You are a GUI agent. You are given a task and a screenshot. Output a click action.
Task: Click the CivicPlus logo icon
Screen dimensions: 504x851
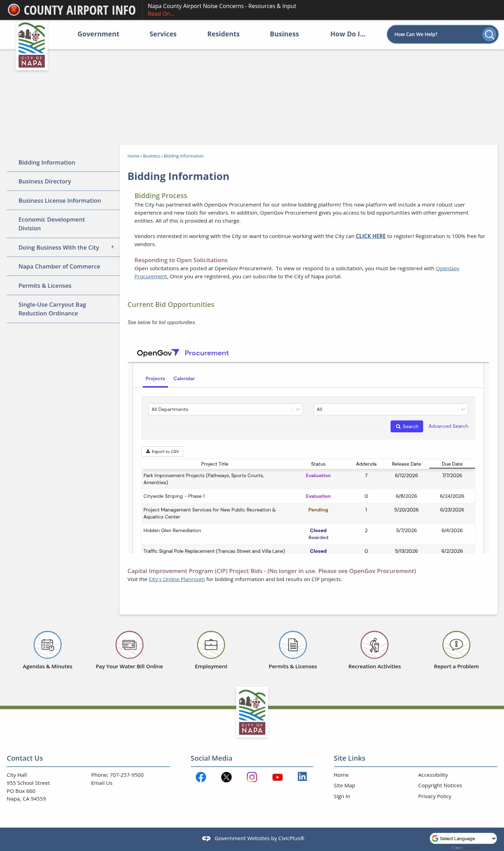206,838
